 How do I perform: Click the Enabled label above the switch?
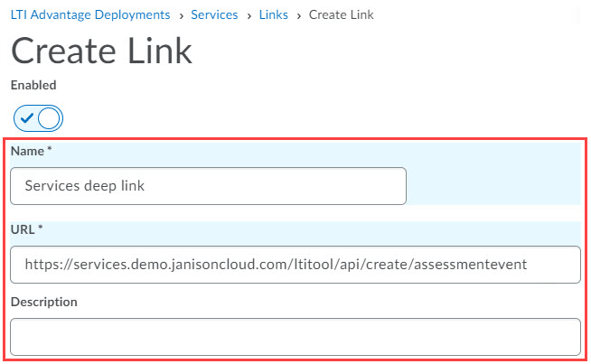(x=33, y=85)
